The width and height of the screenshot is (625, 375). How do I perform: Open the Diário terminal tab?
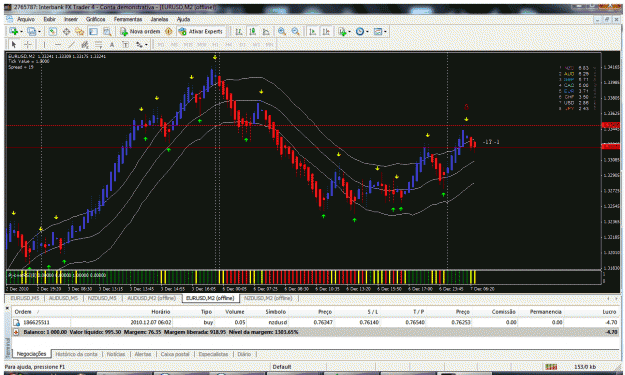pyautogui.click(x=244, y=354)
